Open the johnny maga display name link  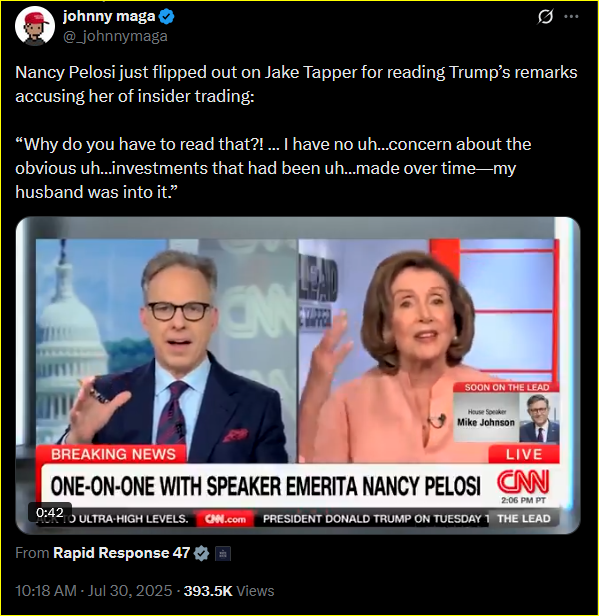coord(109,16)
